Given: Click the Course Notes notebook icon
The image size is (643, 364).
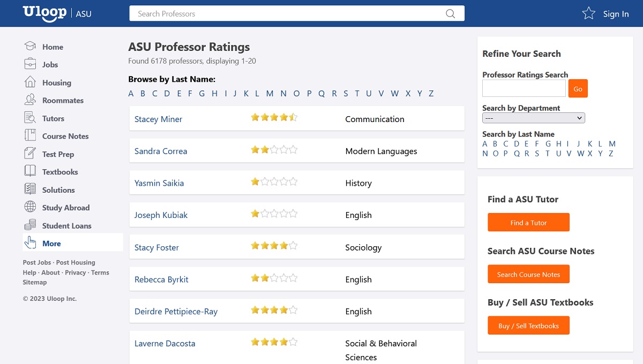Looking at the screenshot, I should point(29,136).
